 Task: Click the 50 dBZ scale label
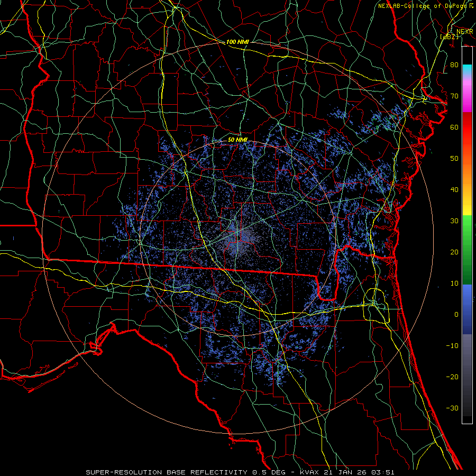pyautogui.click(x=454, y=159)
